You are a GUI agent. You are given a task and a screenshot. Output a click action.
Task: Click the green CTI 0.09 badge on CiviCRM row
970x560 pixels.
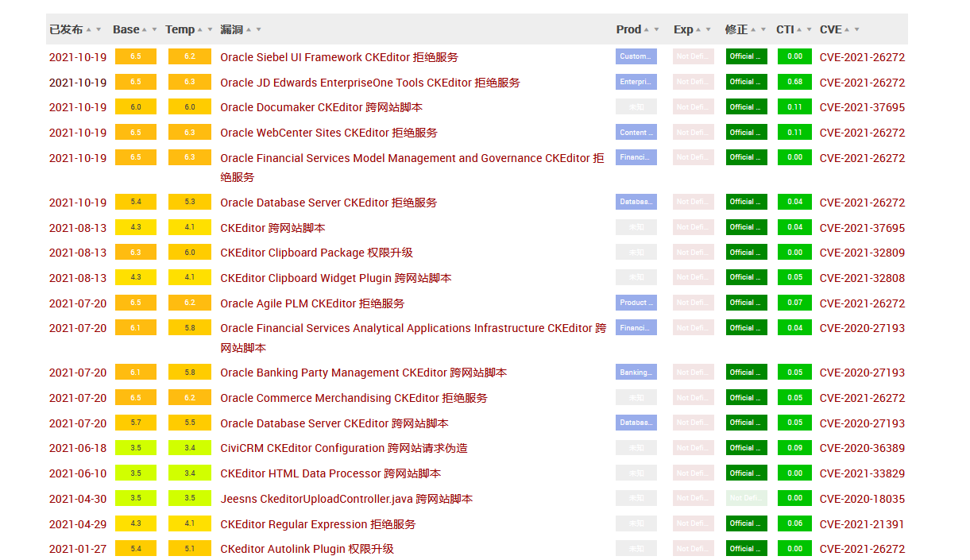click(x=794, y=447)
